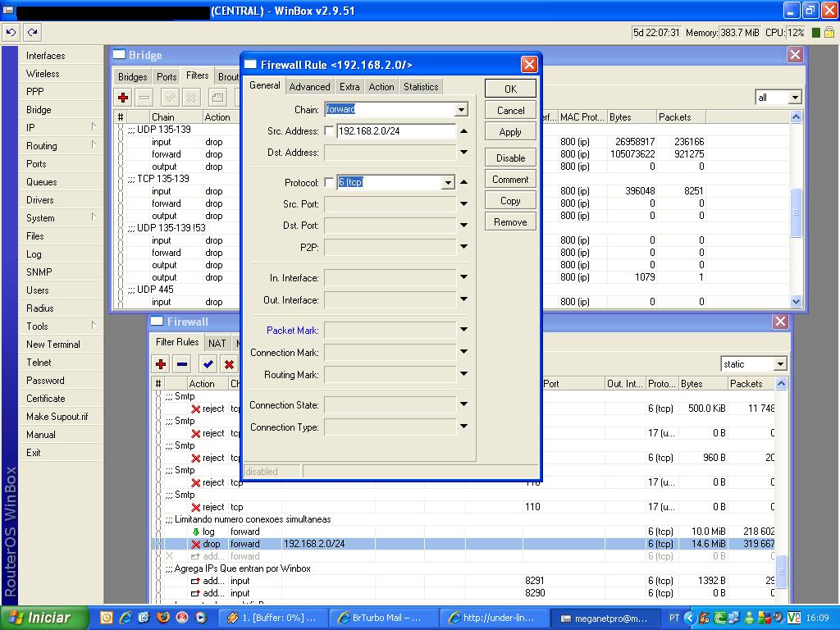840x630 pixels.
Task: Add new bridge filter with red plus
Action: 123,98
